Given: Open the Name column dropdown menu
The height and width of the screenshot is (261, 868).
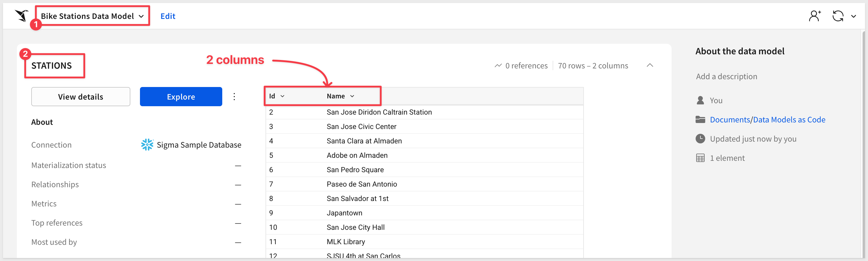Looking at the screenshot, I should pyautogui.click(x=352, y=96).
